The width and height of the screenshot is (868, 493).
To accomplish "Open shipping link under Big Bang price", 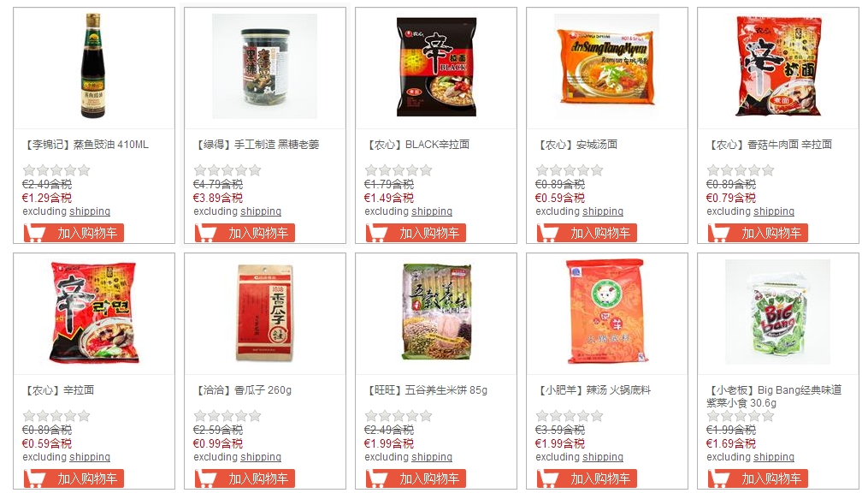I will tap(774, 457).
